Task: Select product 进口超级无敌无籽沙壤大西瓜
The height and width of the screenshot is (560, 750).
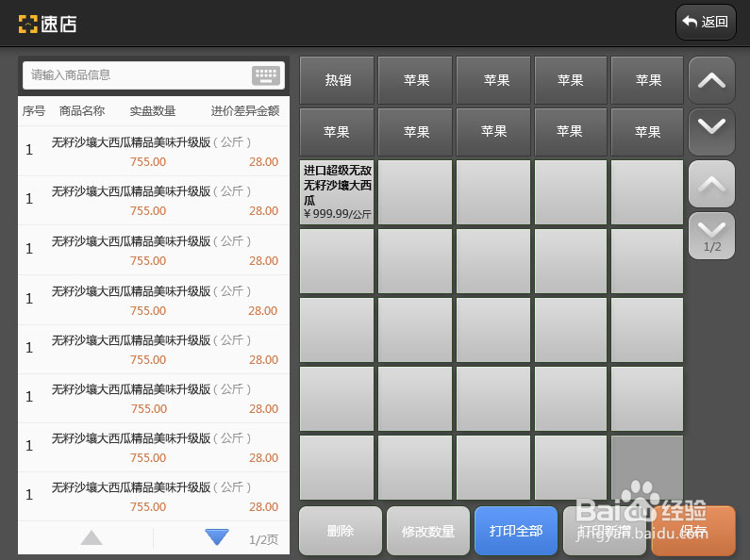Action: pos(337,192)
